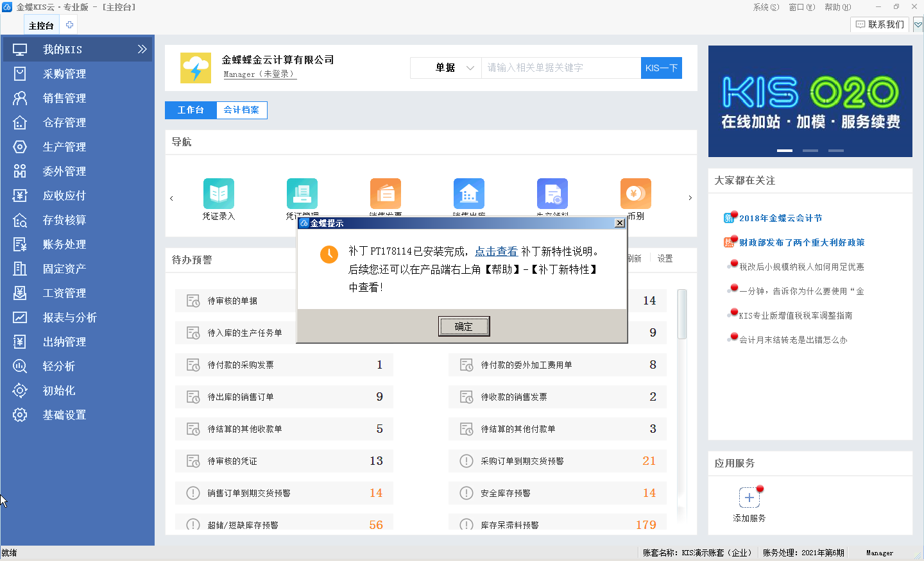Open 安全库存预警 row
Image resolution: width=924 pixels, height=561 pixels.
tap(558, 493)
